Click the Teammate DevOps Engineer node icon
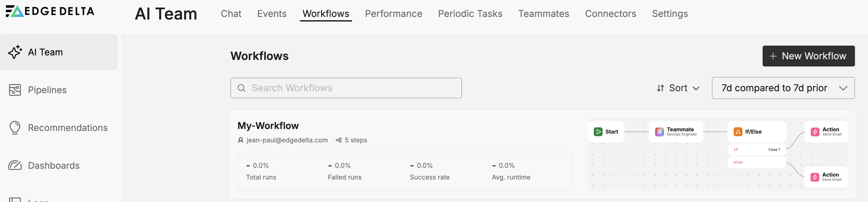The image size is (868, 202). point(659,132)
